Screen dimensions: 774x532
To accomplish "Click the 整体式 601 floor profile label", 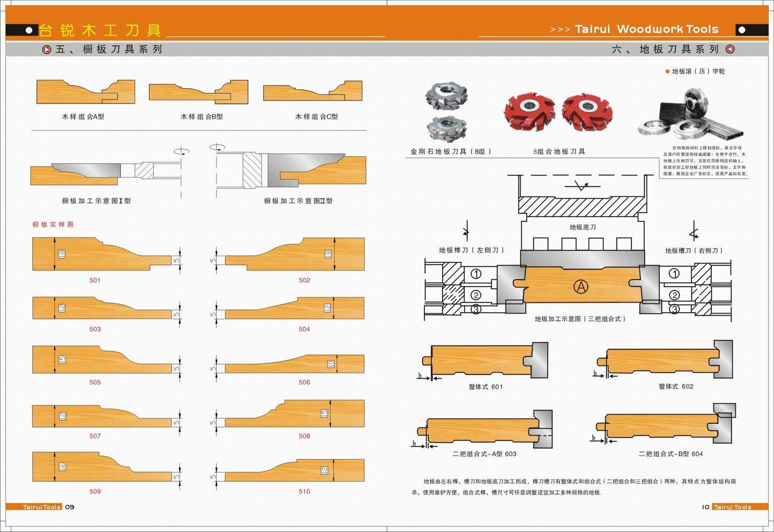I will tap(485, 387).
